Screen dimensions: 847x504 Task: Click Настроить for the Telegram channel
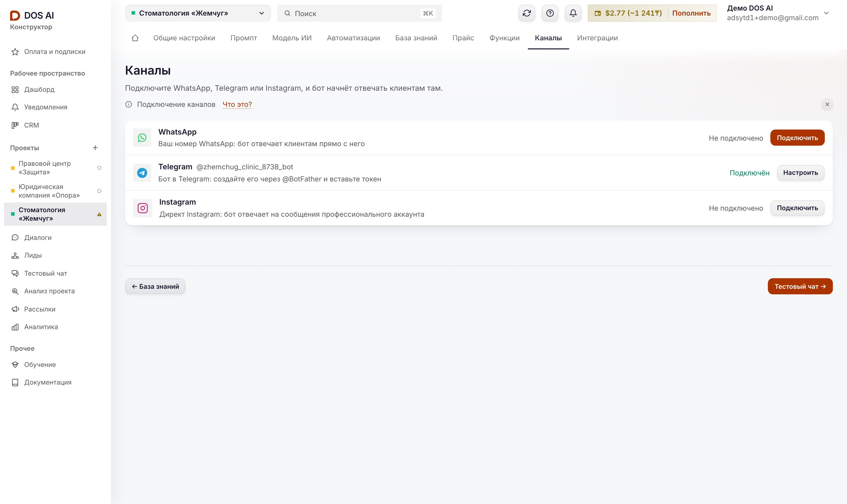click(x=800, y=173)
